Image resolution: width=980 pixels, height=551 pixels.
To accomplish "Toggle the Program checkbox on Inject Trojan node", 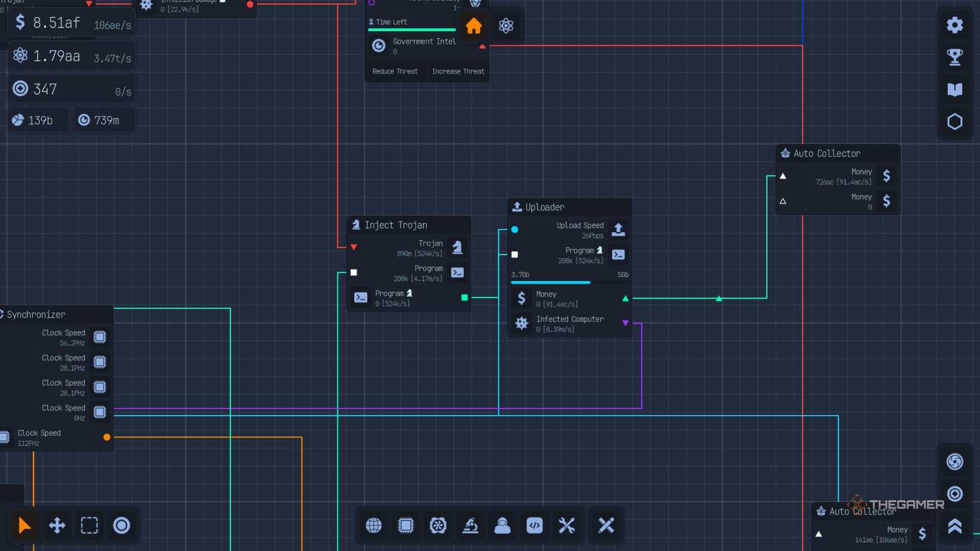I will coord(354,272).
